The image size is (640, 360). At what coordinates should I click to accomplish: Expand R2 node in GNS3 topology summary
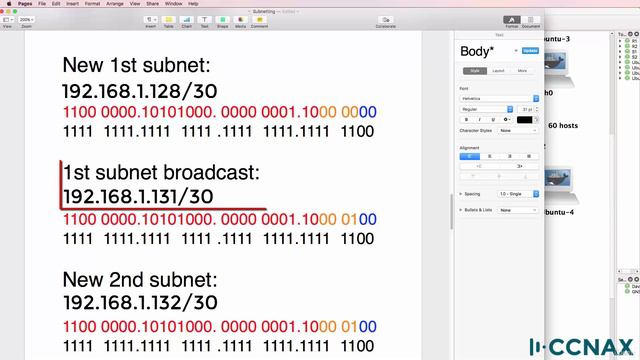click(620, 46)
